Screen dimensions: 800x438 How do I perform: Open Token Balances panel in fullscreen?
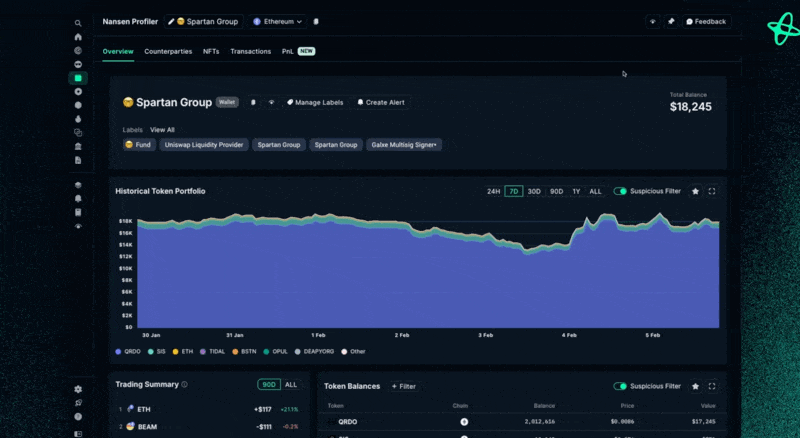(x=712, y=386)
